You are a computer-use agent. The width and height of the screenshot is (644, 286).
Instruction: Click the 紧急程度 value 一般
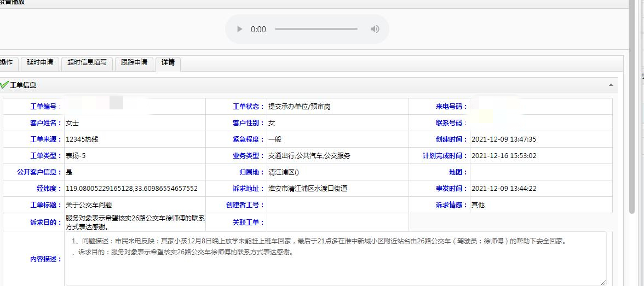(275, 139)
